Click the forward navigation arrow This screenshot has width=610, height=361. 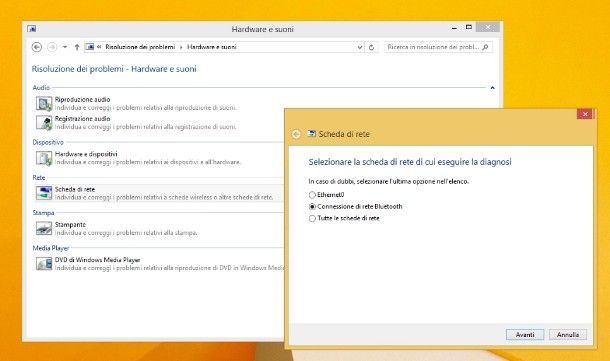52,47
